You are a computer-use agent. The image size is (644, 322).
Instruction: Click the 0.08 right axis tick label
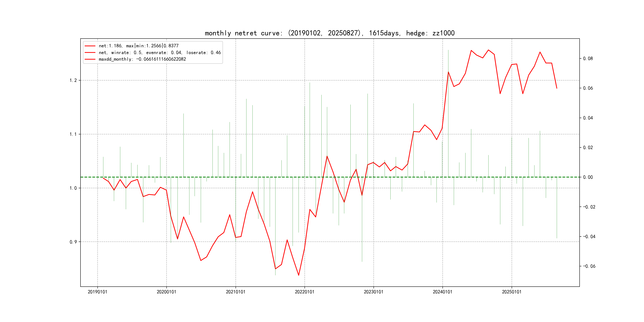pyautogui.click(x=588, y=58)
